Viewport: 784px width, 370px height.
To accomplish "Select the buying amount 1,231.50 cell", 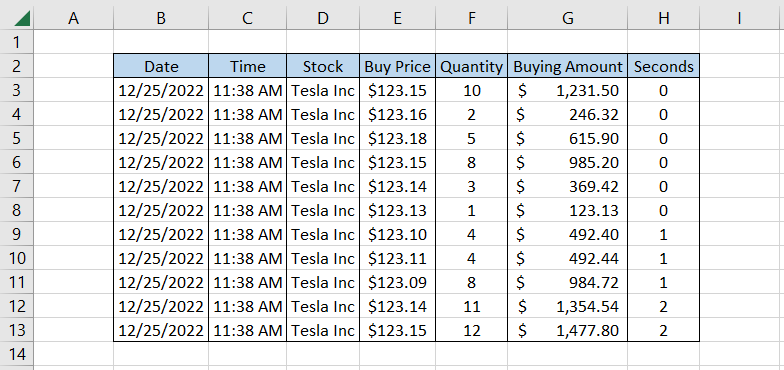I will coord(568,90).
